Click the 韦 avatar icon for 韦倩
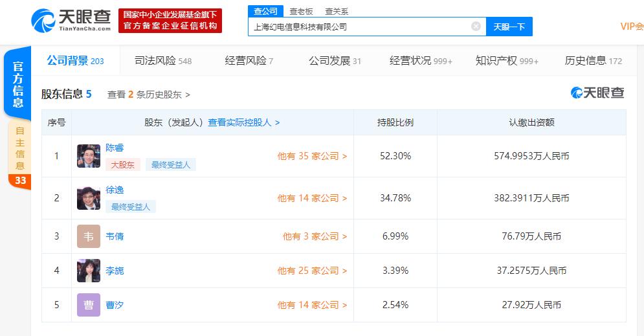 pos(89,236)
